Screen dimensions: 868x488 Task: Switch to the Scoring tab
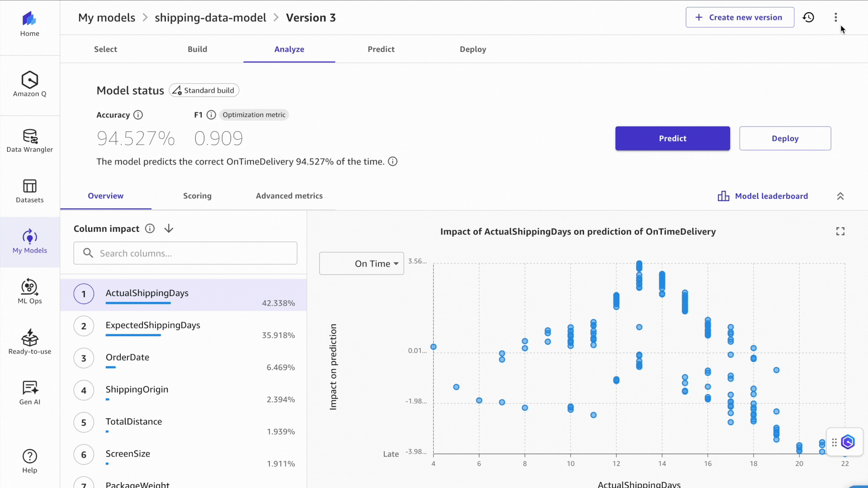pos(197,196)
